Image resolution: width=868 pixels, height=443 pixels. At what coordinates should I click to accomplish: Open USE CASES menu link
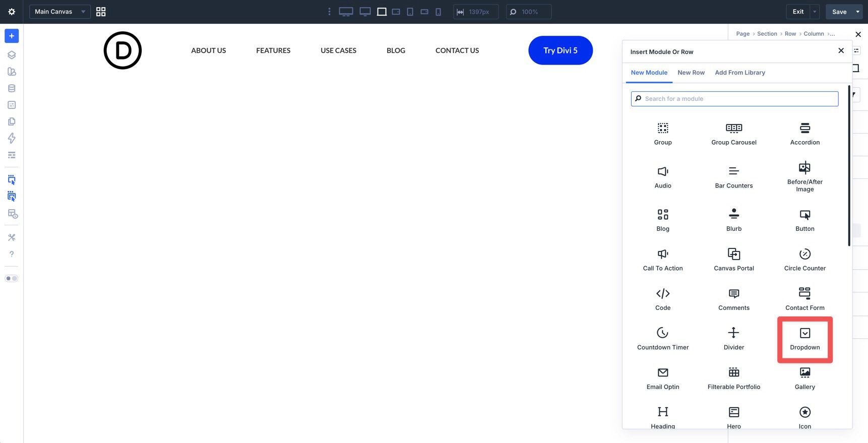click(338, 50)
